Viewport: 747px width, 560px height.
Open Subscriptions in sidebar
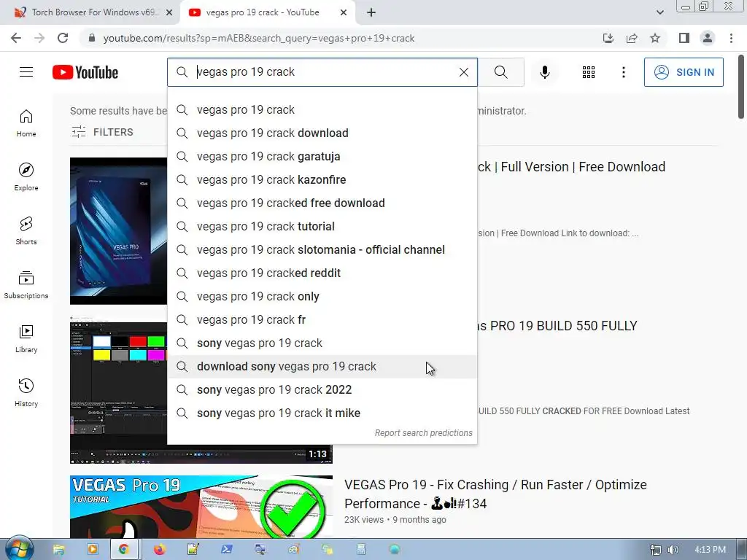(26, 285)
